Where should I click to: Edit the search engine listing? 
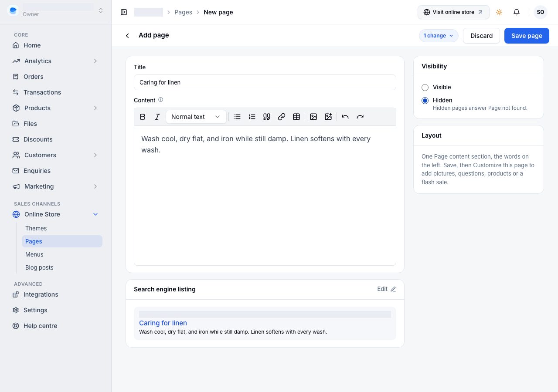tap(387, 289)
